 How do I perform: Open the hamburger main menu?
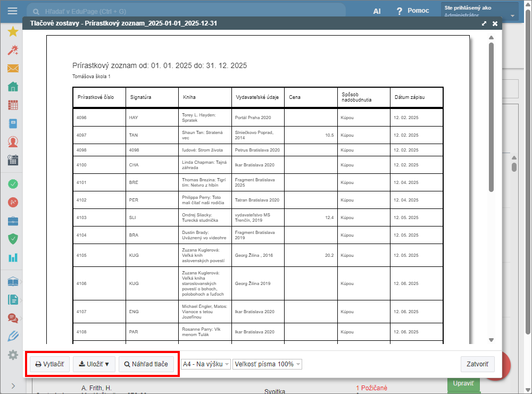(13, 11)
